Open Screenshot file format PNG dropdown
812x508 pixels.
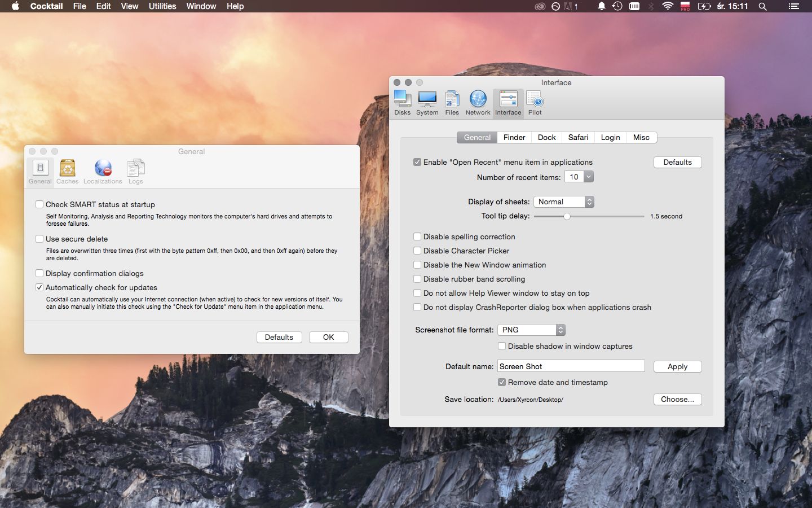coord(531,330)
